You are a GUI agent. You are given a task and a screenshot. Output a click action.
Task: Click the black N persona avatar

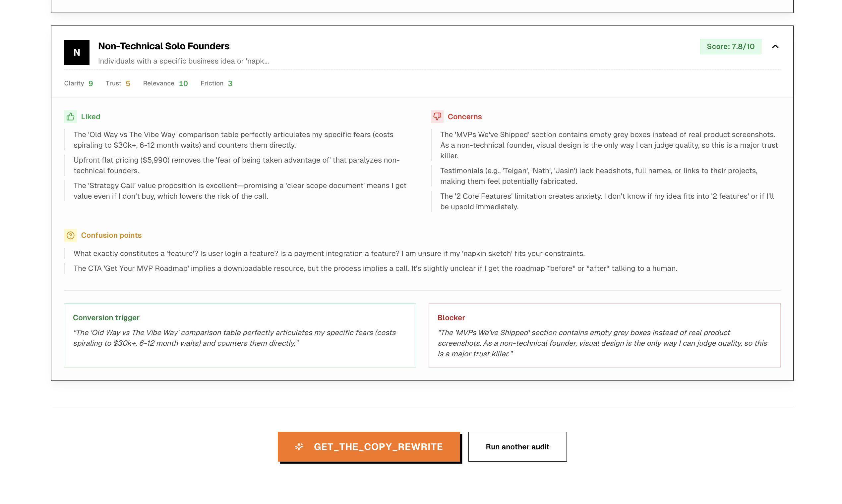77,52
